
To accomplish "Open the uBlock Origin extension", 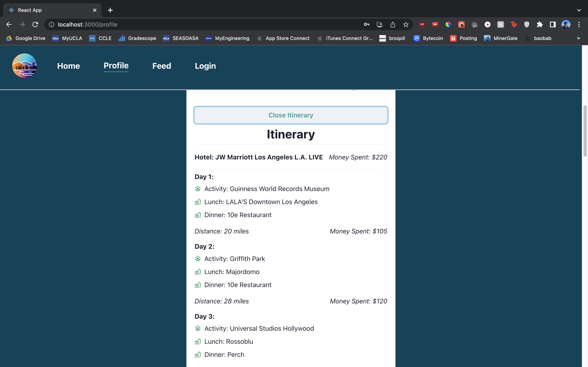I will 422,24.
